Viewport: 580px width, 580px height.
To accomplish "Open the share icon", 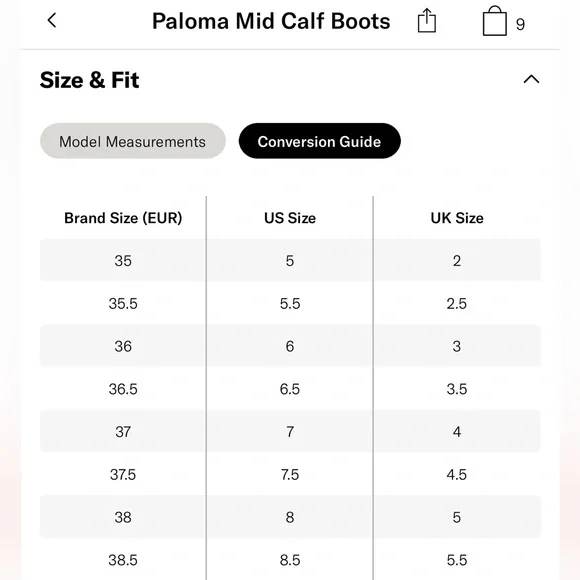I will [x=427, y=21].
